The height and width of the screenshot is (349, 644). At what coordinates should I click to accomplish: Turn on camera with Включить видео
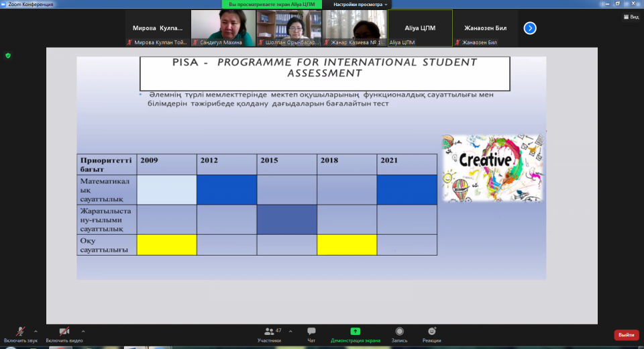[64, 335]
